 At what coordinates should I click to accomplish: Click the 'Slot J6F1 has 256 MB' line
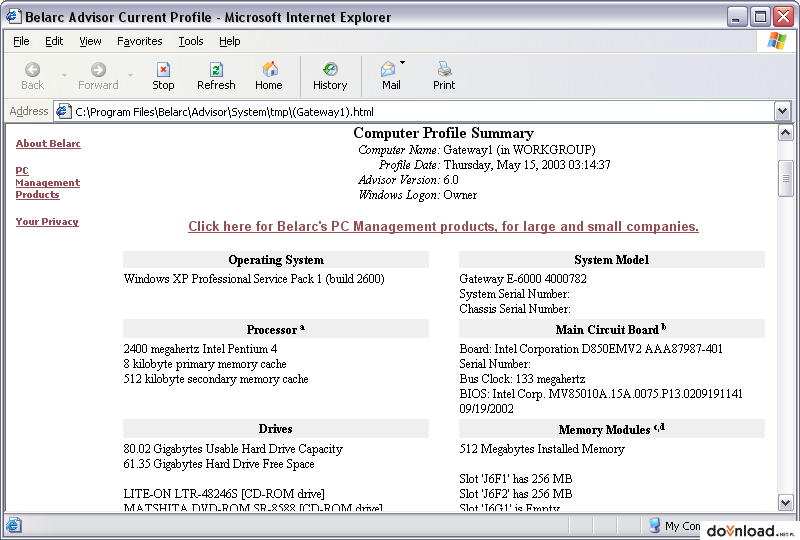pos(516,479)
